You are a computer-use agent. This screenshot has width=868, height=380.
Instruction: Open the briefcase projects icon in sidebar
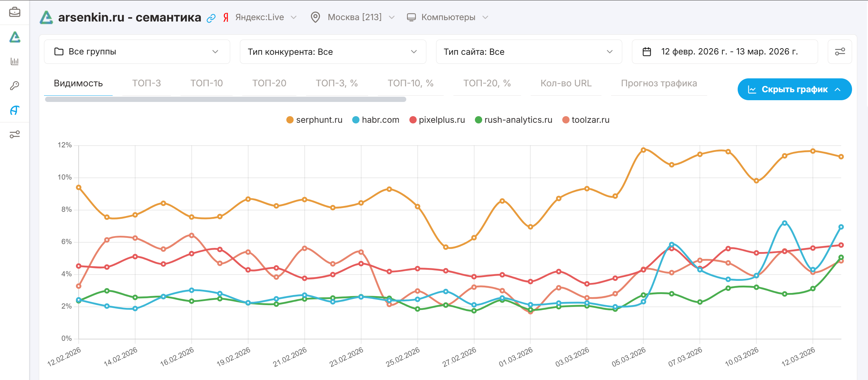(x=15, y=12)
